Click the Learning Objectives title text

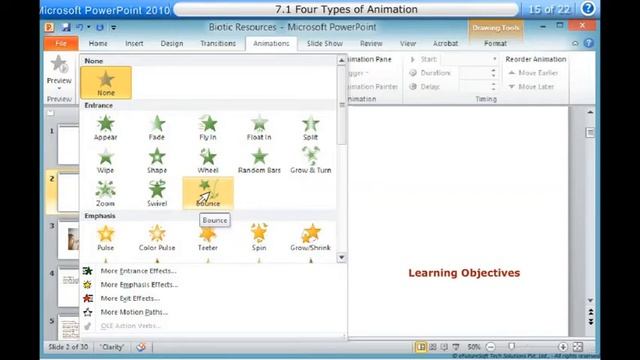click(x=464, y=273)
